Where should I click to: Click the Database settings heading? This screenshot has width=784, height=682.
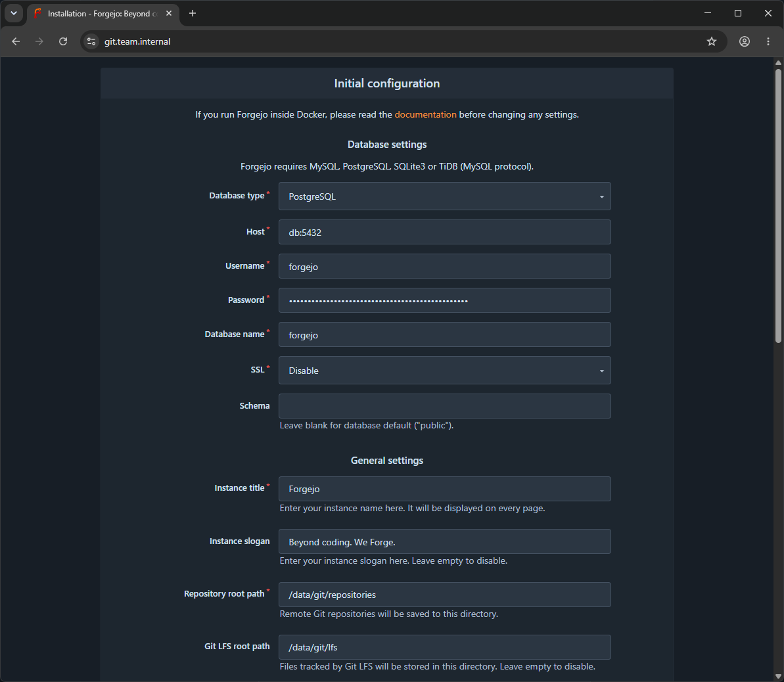[387, 145]
